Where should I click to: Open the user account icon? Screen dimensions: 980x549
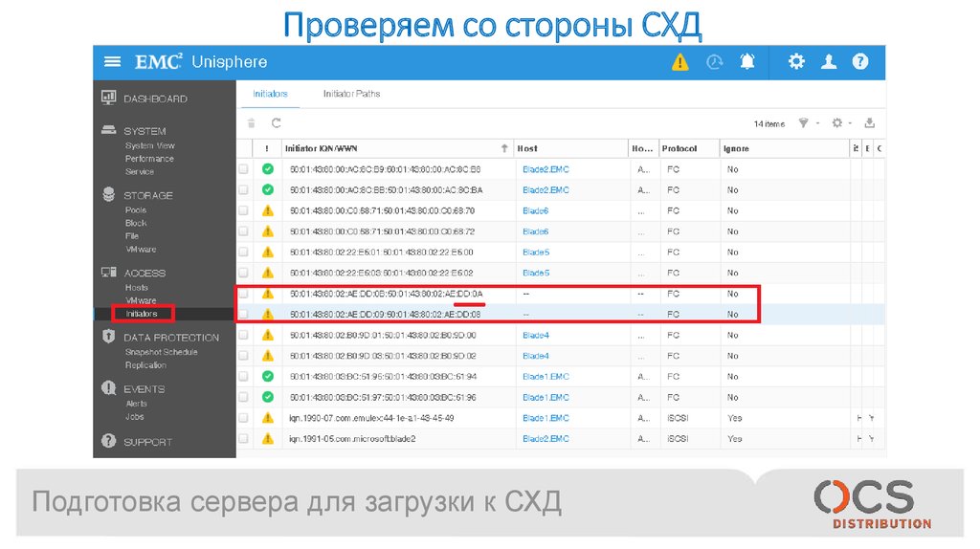(829, 61)
